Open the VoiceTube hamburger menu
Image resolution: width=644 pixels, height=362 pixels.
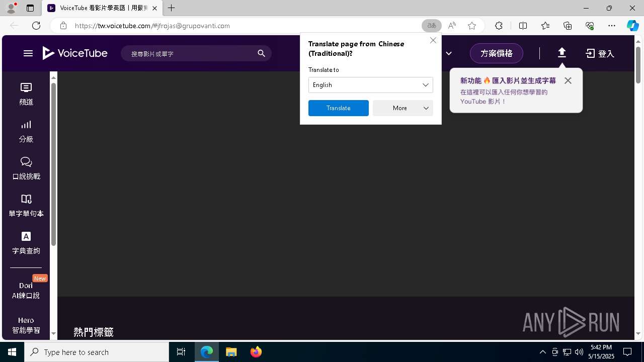[x=28, y=53]
